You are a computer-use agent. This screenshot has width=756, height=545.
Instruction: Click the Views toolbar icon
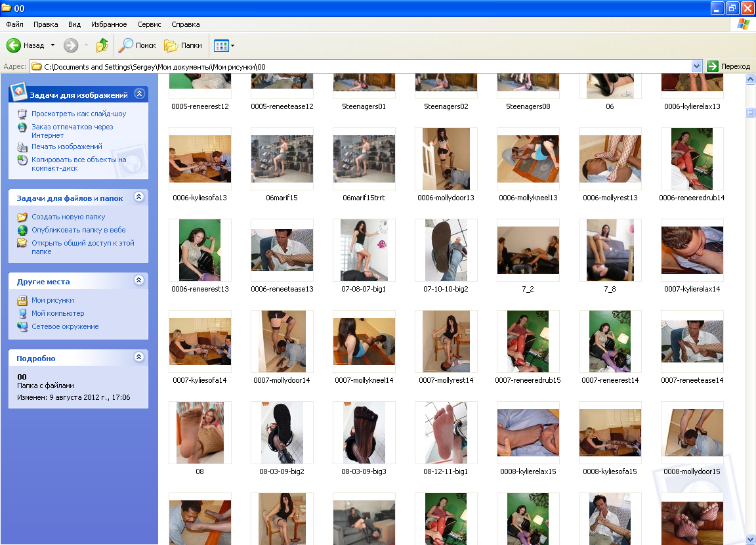click(220, 46)
